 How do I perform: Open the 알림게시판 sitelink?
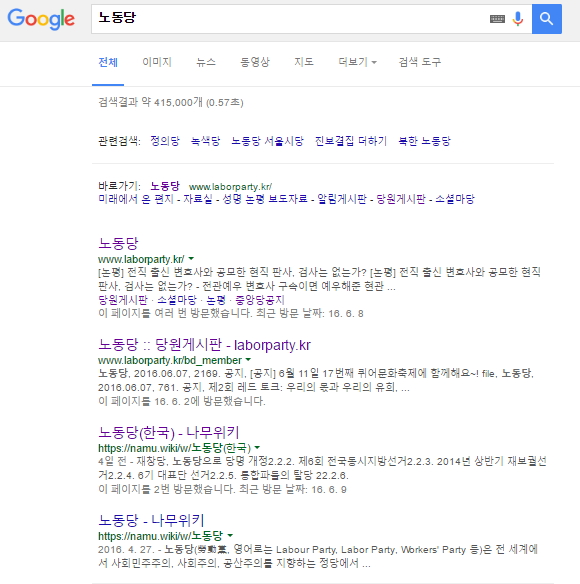tap(342, 199)
